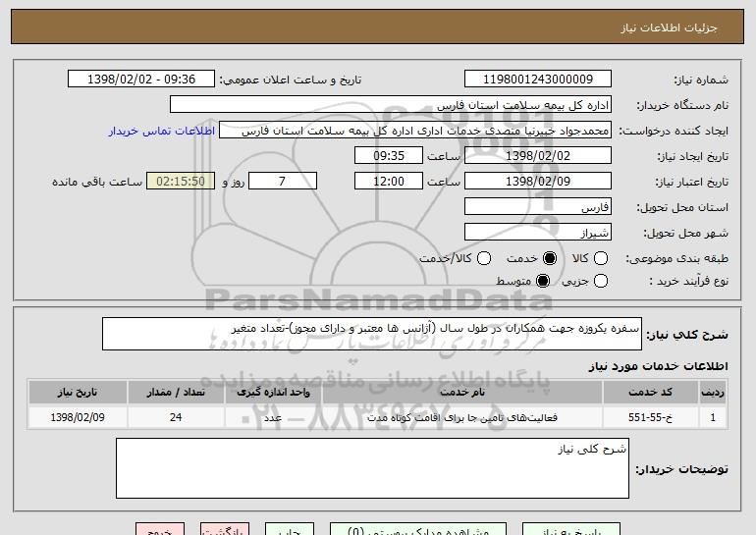Image resolution: width=756 pixels, height=535 pixels.
Task: Click the طبقه بندی موضوعی label
Action: click(x=676, y=259)
